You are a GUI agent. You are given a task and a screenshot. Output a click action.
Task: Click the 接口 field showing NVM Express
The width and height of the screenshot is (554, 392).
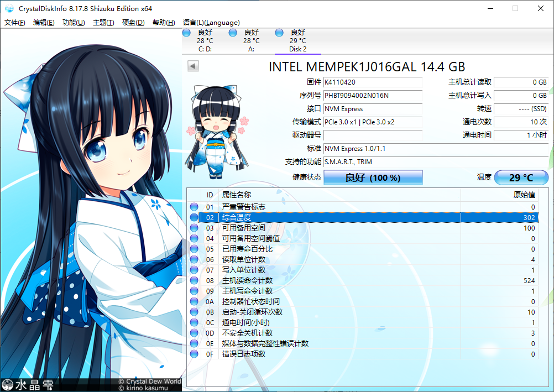[x=373, y=109]
